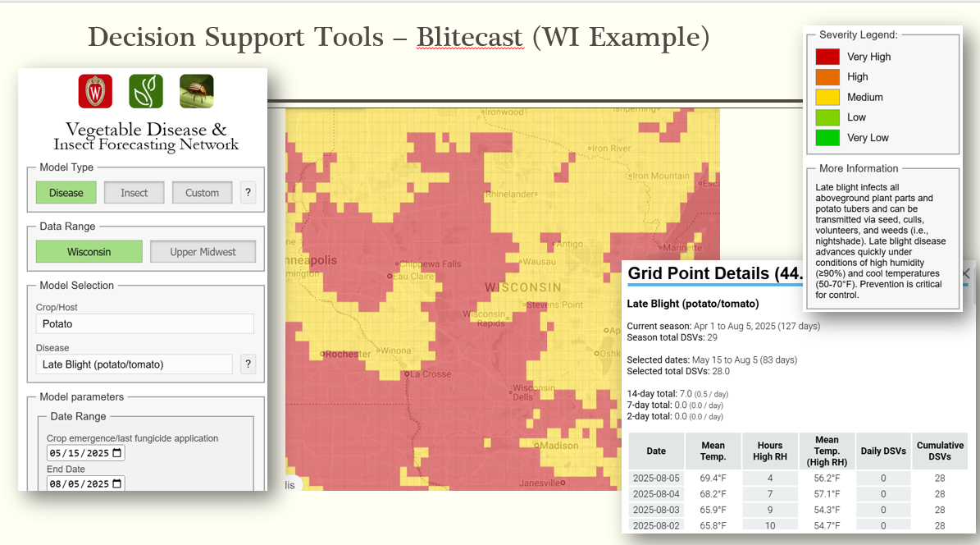Screen dimensions: 980x545
Task: Open help next to the Disease selector
Action: (x=248, y=364)
